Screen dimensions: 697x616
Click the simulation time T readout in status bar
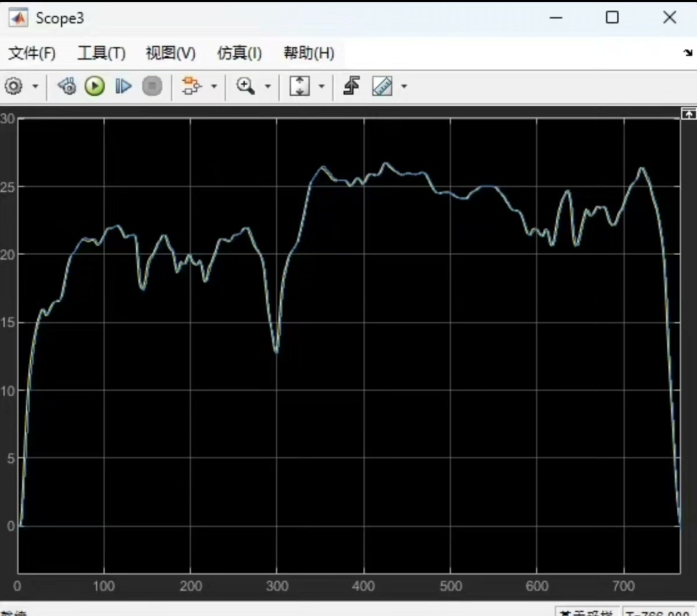(x=657, y=612)
